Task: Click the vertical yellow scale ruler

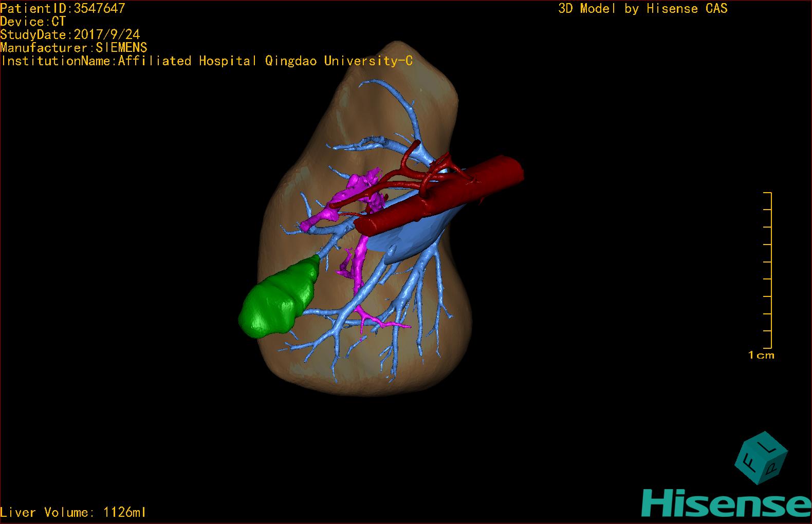Action: point(768,270)
